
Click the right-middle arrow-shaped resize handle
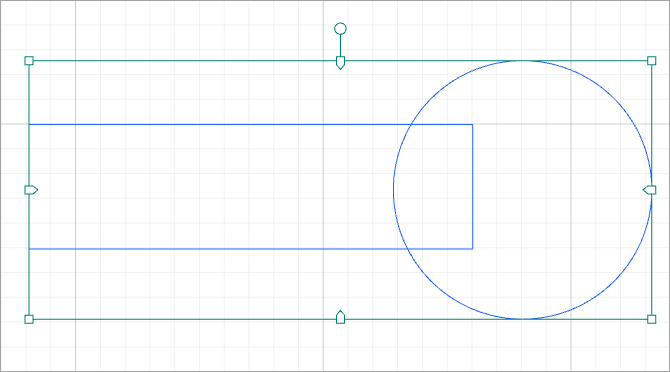coord(649,190)
